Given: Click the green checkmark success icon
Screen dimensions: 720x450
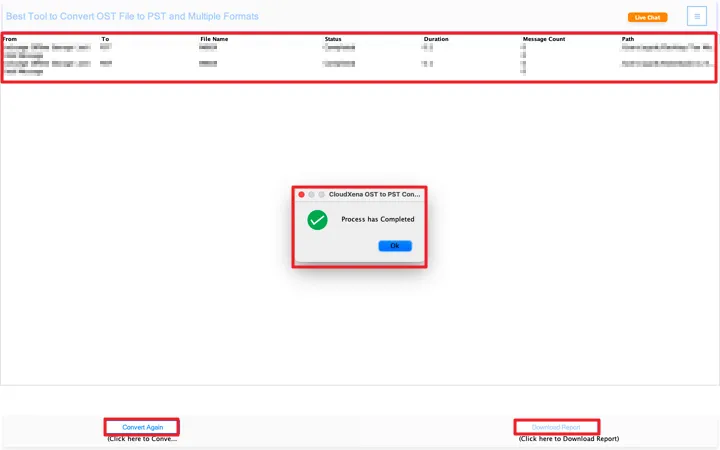Looking at the screenshot, I should [317, 220].
